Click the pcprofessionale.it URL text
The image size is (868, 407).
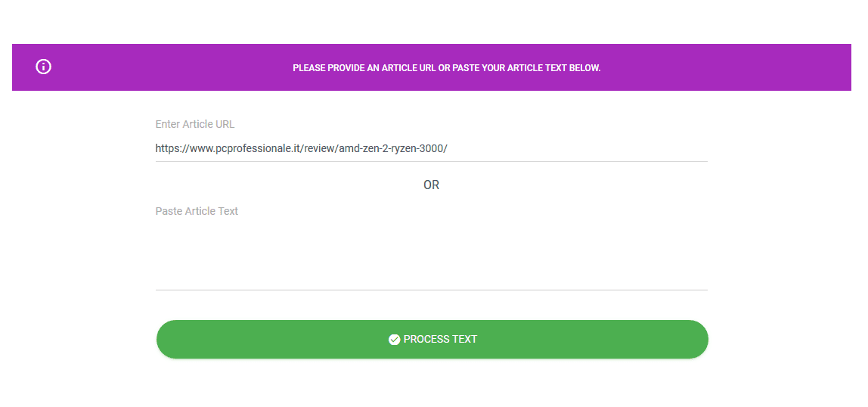tap(301, 148)
